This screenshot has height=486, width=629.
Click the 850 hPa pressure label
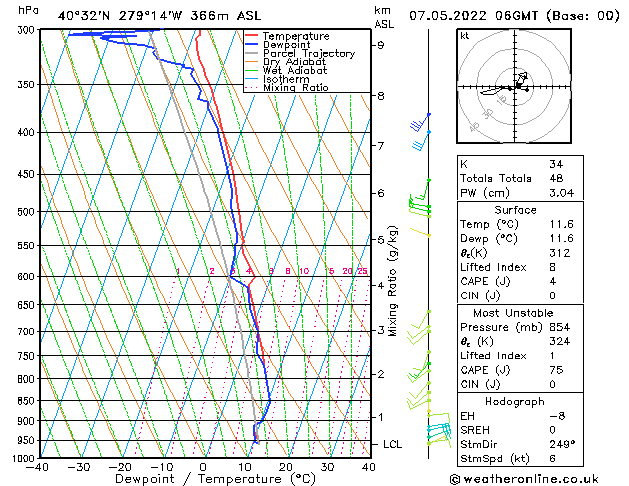[x=28, y=401]
